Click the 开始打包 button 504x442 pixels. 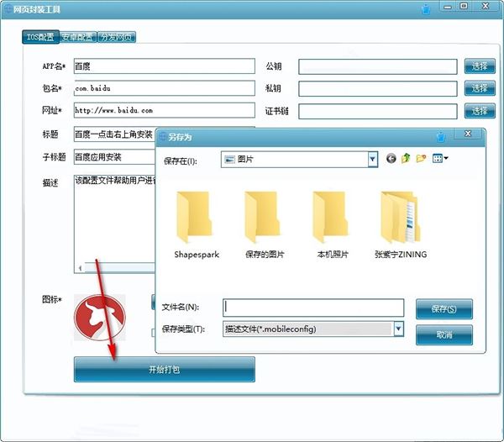165,370
